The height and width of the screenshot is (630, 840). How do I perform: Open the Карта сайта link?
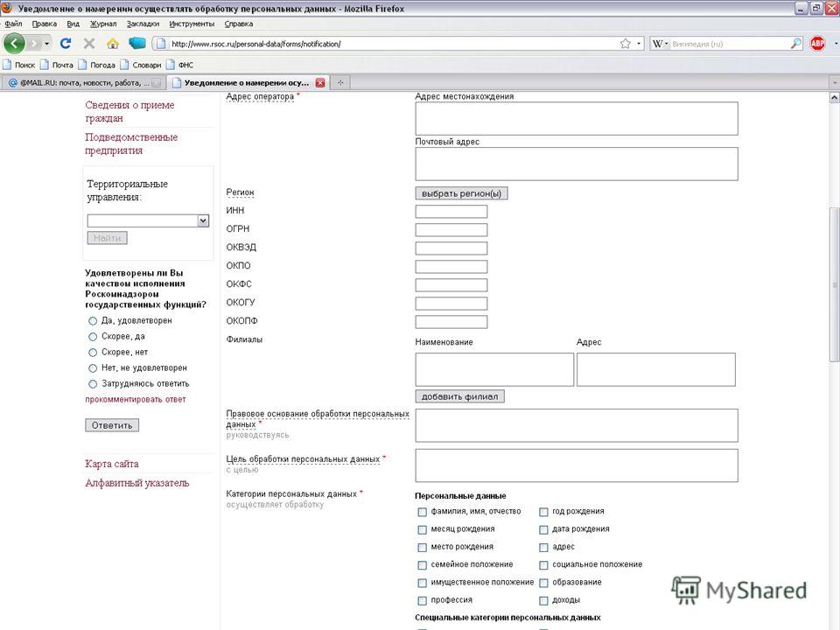click(111, 464)
